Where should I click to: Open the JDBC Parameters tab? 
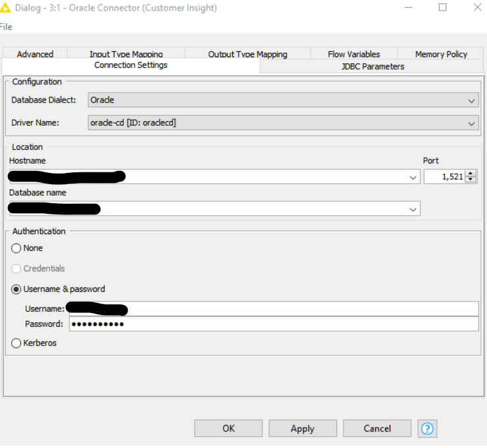point(372,66)
